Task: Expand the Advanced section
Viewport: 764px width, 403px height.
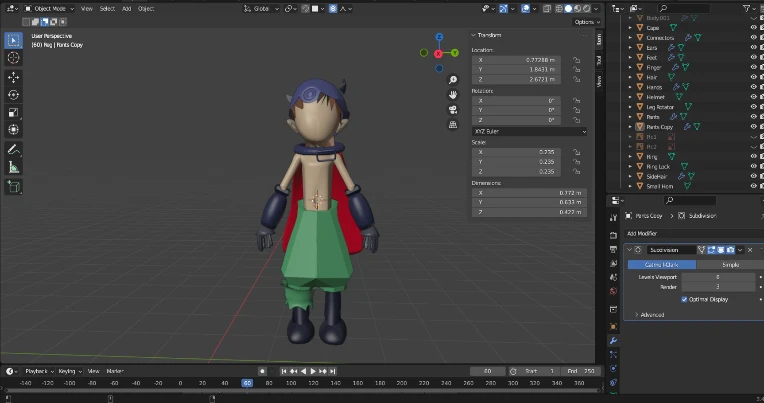Action: (650, 315)
